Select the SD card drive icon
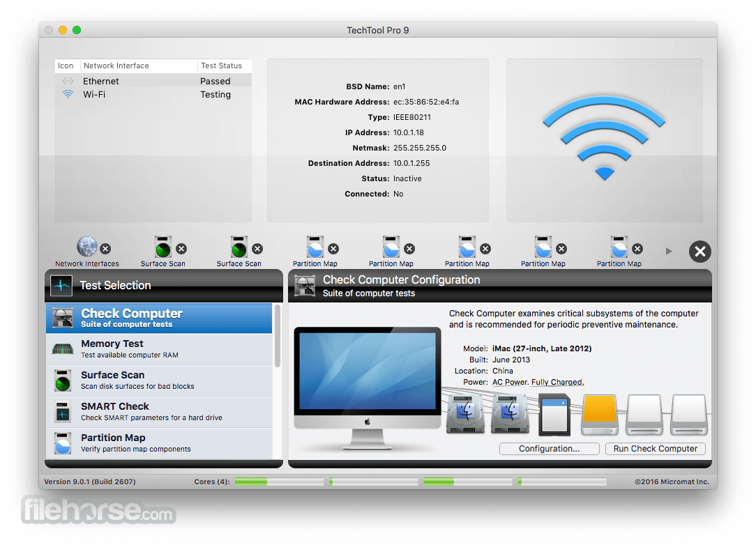756x545 pixels. [554, 415]
